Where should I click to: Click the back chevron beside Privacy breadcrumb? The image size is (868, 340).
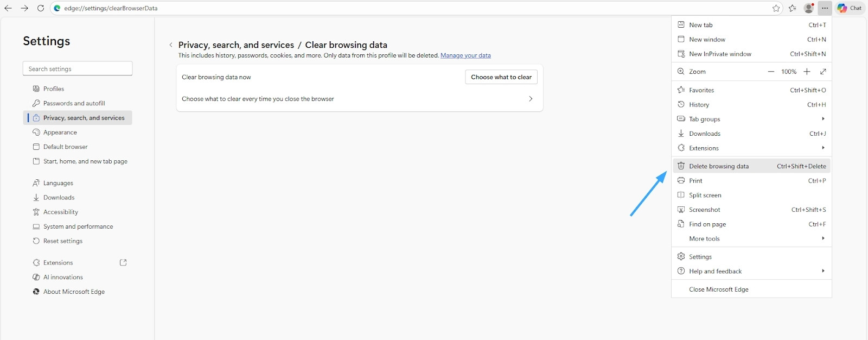(x=171, y=45)
